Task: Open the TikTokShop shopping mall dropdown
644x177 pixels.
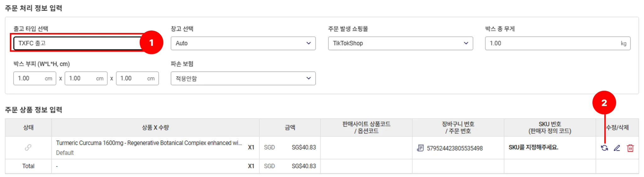Action: (400, 43)
